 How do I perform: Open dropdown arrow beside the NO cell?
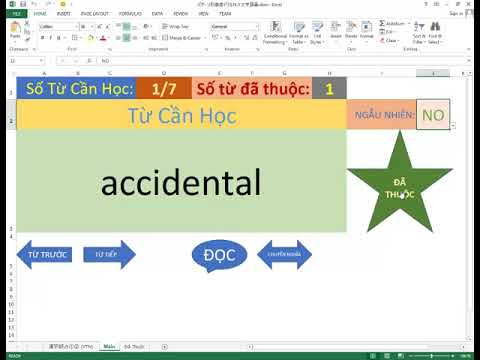click(x=453, y=126)
